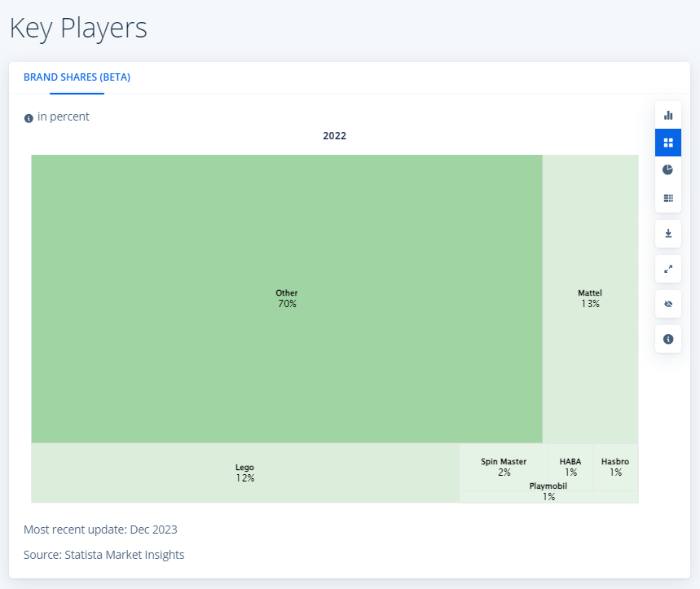Show data as table grid icon
The height and width of the screenshot is (589, 700).
point(668,198)
